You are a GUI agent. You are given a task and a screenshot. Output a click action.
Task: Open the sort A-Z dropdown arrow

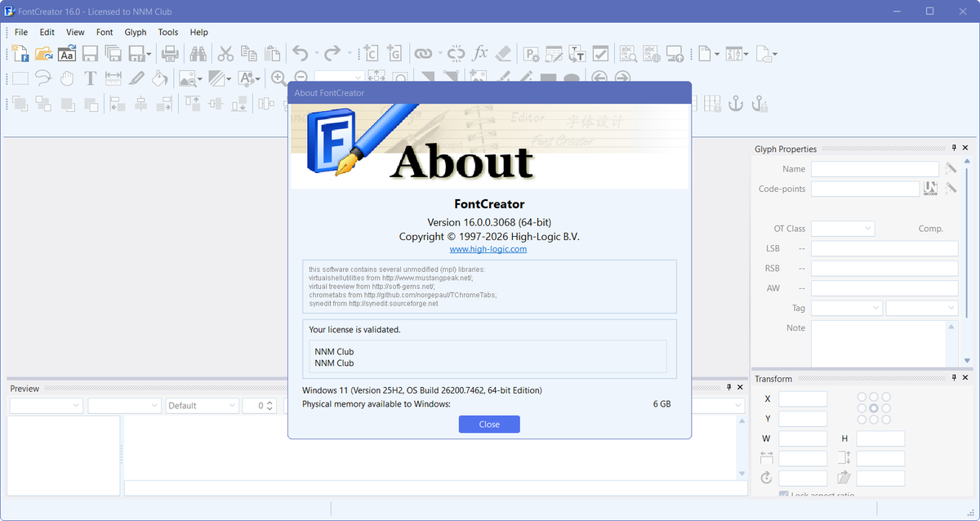(746, 54)
